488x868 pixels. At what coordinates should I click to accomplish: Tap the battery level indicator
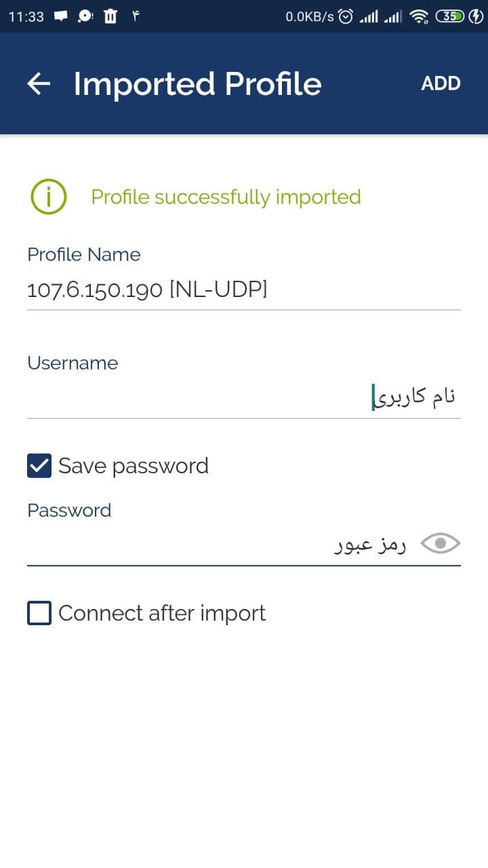[449, 16]
